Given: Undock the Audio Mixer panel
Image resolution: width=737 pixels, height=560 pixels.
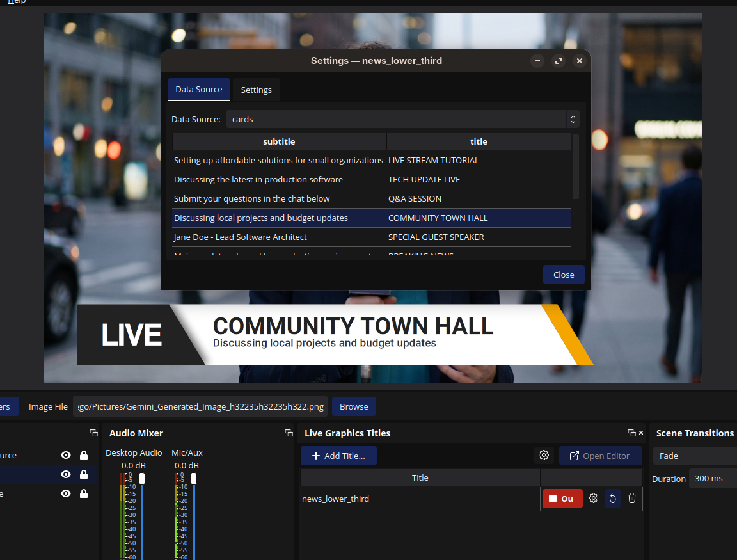Looking at the screenshot, I should click(x=289, y=433).
